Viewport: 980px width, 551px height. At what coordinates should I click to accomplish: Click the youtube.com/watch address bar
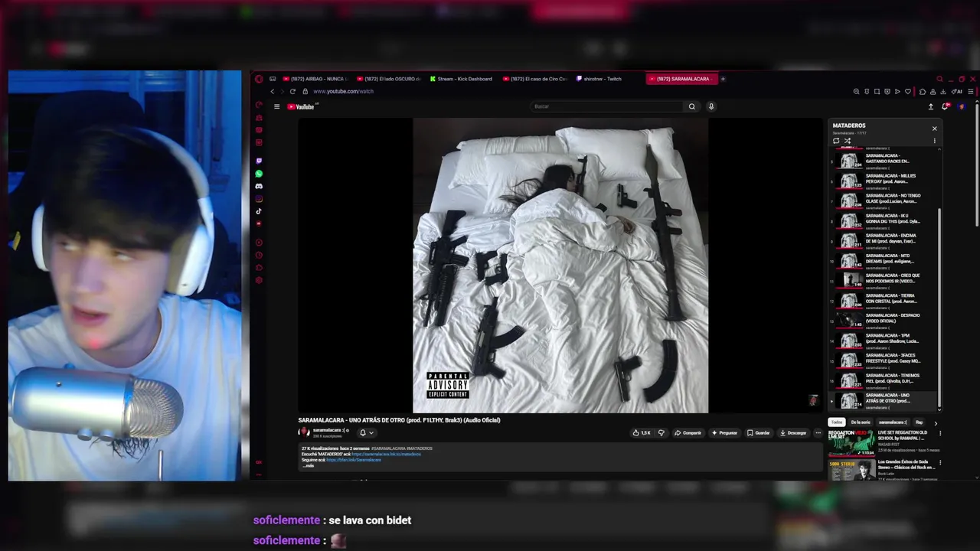point(343,91)
